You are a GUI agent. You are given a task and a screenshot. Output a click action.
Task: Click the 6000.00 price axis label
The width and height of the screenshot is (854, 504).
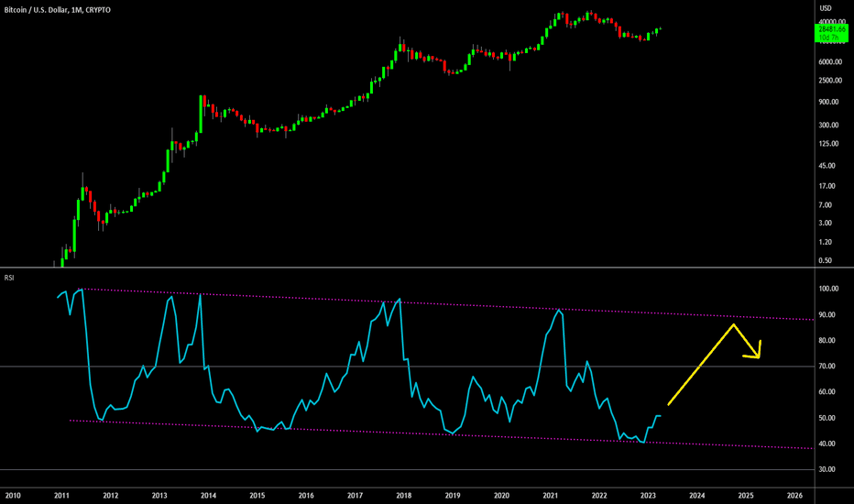pyautogui.click(x=830, y=62)
